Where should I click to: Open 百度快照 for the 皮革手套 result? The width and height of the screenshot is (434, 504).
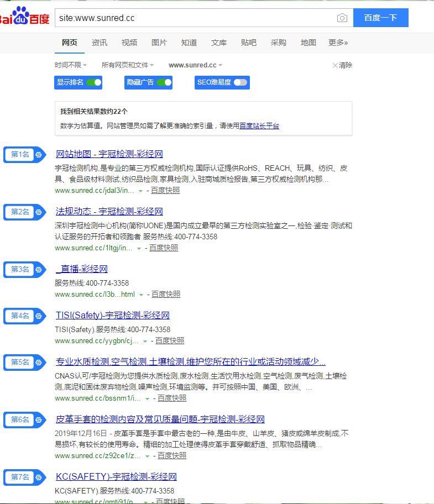[x=172, y=456]
